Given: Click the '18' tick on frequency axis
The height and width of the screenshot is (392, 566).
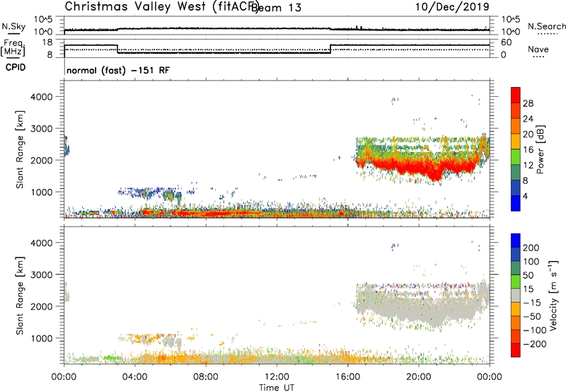Looking at the screenshot, I should tap(47, 42).
